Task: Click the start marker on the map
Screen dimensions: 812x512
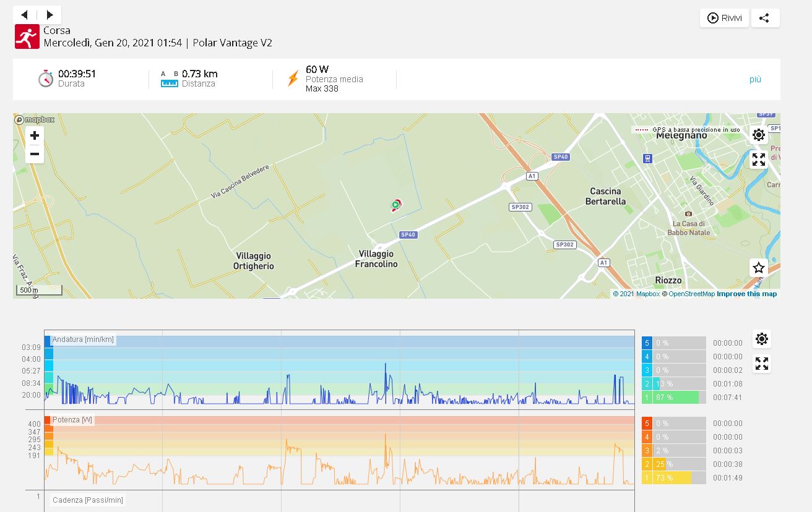Action: pyautogui.click(x=395, y=205)
